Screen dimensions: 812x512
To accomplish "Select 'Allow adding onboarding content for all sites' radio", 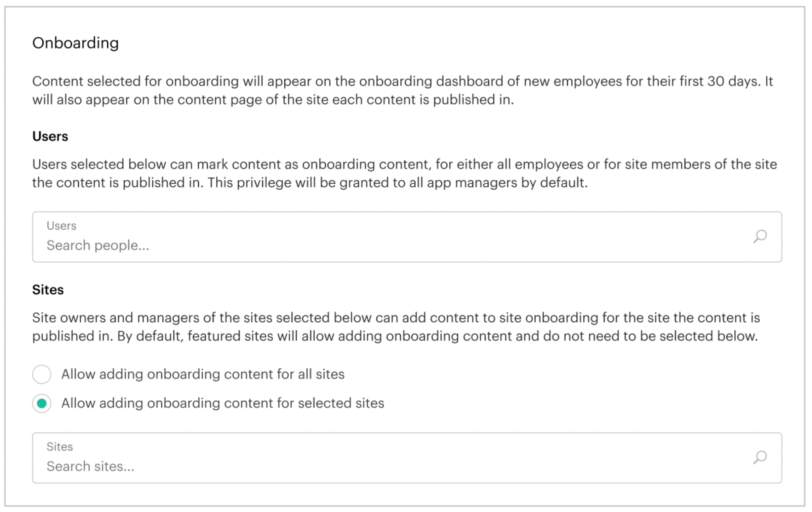I will click(42, 374).
